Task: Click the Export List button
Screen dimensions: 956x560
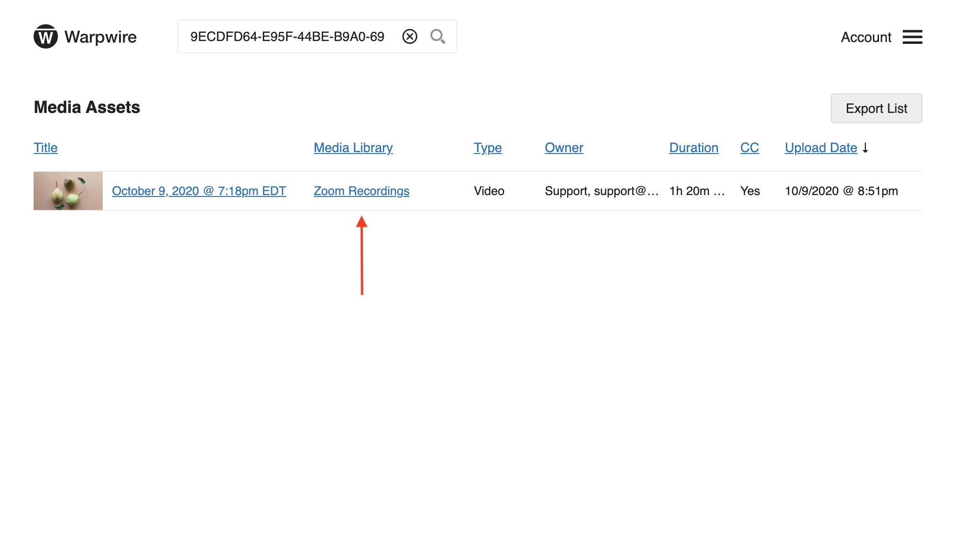Action: click(876, 107)
